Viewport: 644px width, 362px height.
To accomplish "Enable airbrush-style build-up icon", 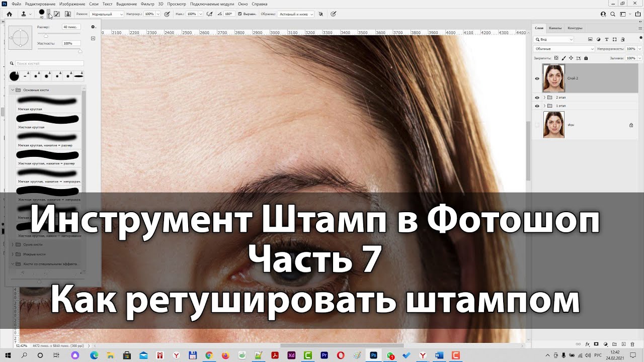I will pos(209,14).
